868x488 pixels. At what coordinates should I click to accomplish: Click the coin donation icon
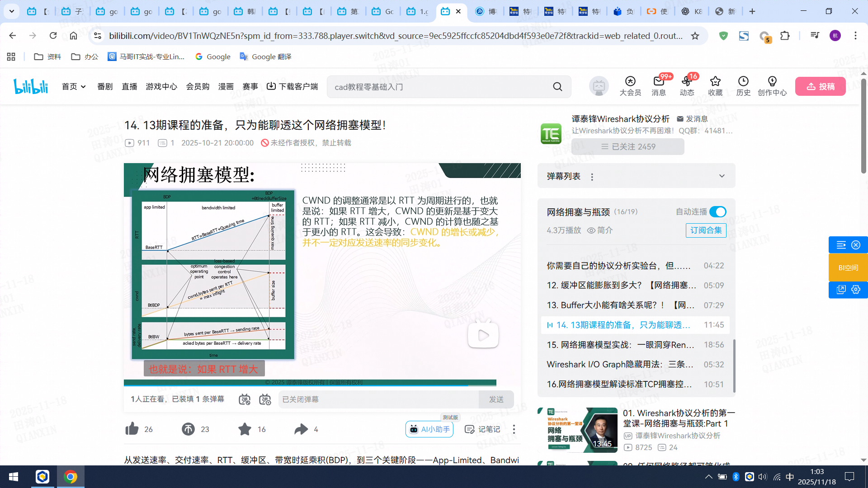[188, 429]
